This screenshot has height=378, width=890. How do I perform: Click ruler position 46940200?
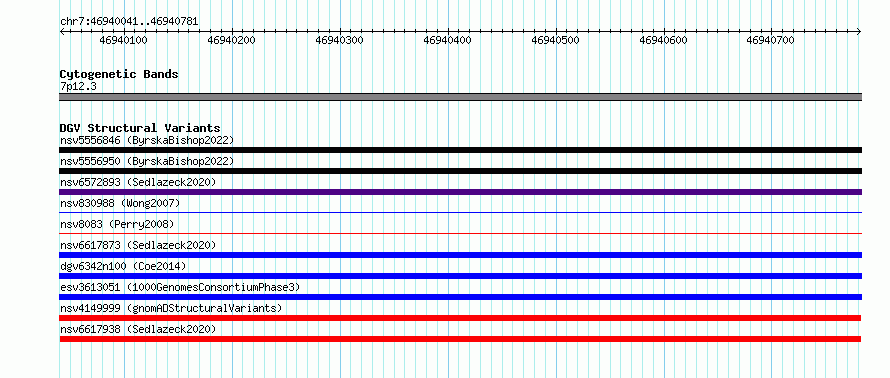pyautogui.click(x=232, y=40)
